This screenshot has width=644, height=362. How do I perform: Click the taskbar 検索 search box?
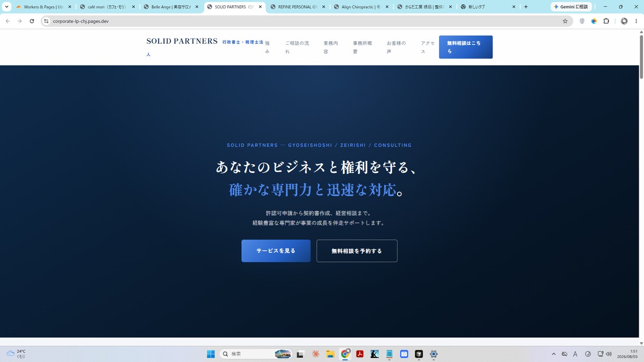pos(256,354)
